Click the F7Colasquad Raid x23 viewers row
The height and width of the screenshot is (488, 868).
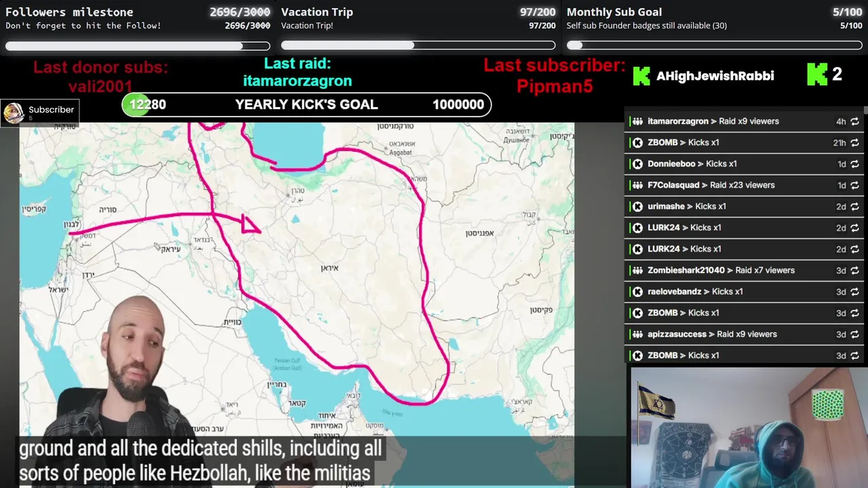click(x=744, y=185)
